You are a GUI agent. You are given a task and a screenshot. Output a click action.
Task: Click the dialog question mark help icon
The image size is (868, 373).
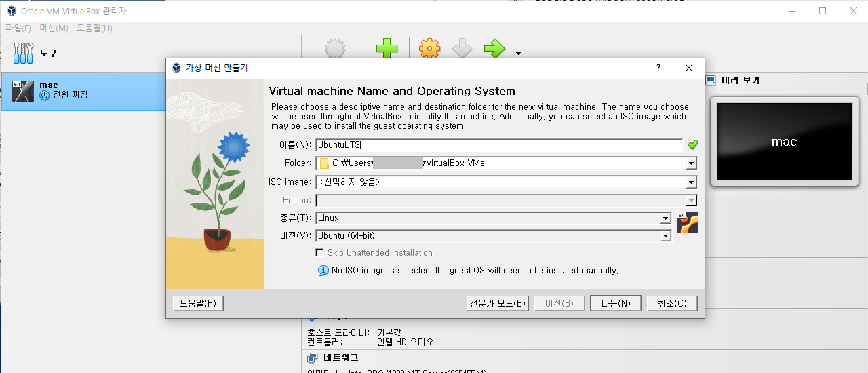658,68
